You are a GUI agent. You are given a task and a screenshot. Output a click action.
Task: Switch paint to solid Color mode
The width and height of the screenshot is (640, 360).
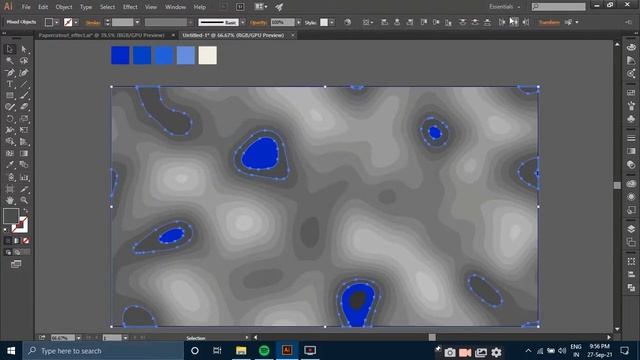(8, 241)
